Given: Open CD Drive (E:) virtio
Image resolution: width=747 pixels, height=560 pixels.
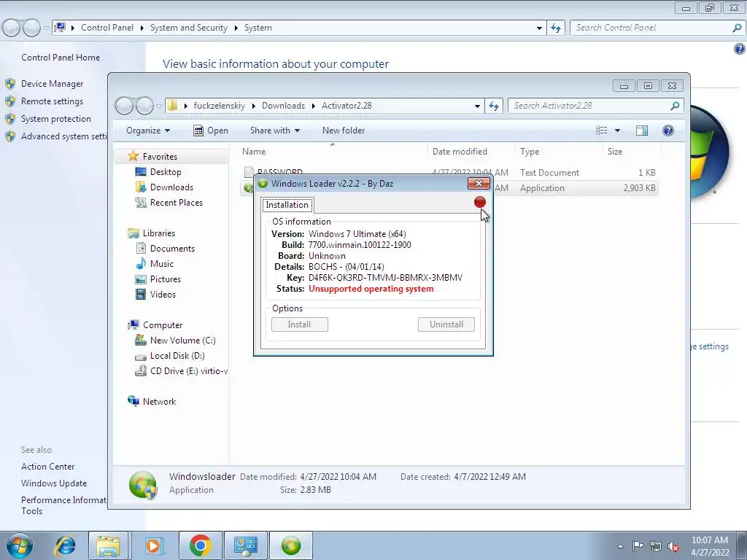Looking at the screenshot, I should pyautogui.click(x=189, y=371).
